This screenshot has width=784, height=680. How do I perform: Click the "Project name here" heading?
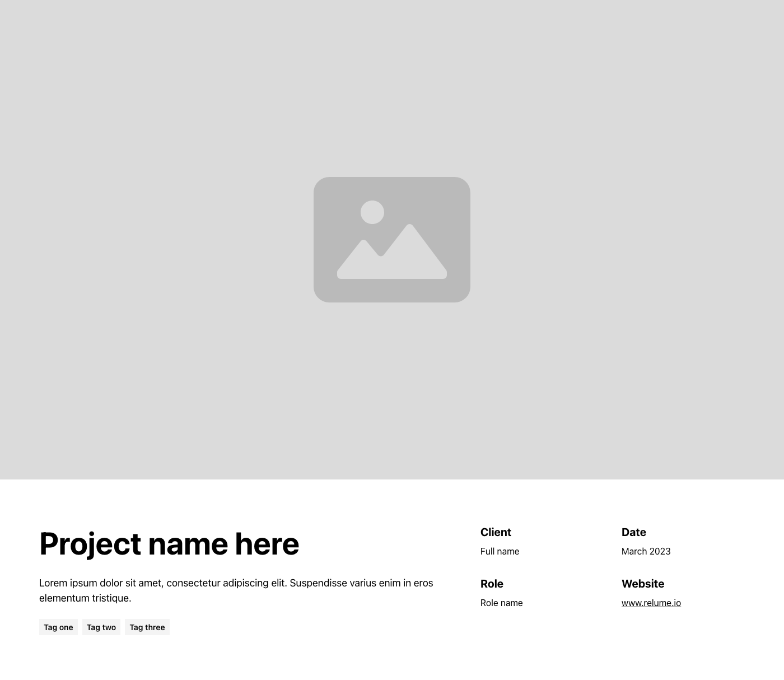[x=169, y=543]
